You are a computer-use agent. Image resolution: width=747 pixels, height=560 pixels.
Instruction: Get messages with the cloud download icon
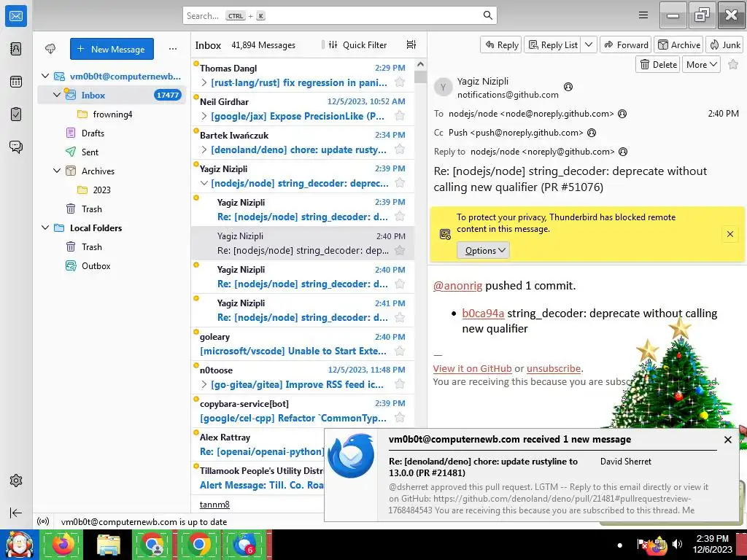(x=50, y=49)
